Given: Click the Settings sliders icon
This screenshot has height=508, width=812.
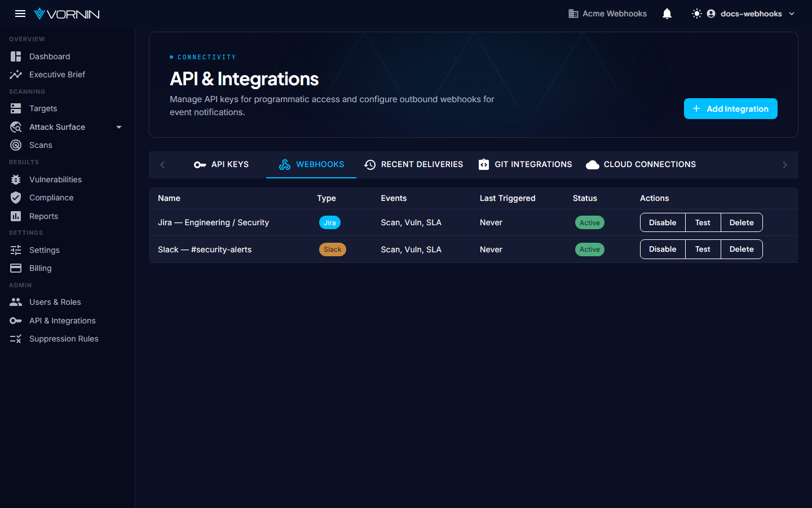Looking at the screenshot, I should tap(16, 250).
